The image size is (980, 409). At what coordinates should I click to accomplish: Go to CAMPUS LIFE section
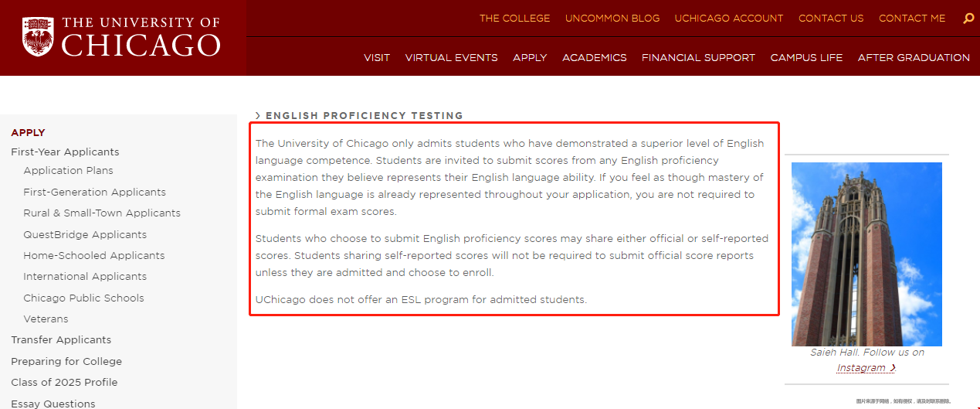tap(806, 57)
